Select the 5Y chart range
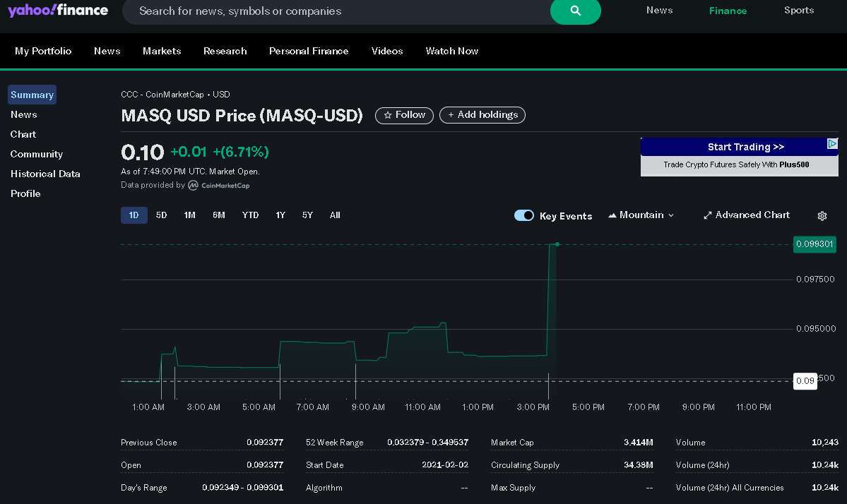 click(x=307, y=215)
